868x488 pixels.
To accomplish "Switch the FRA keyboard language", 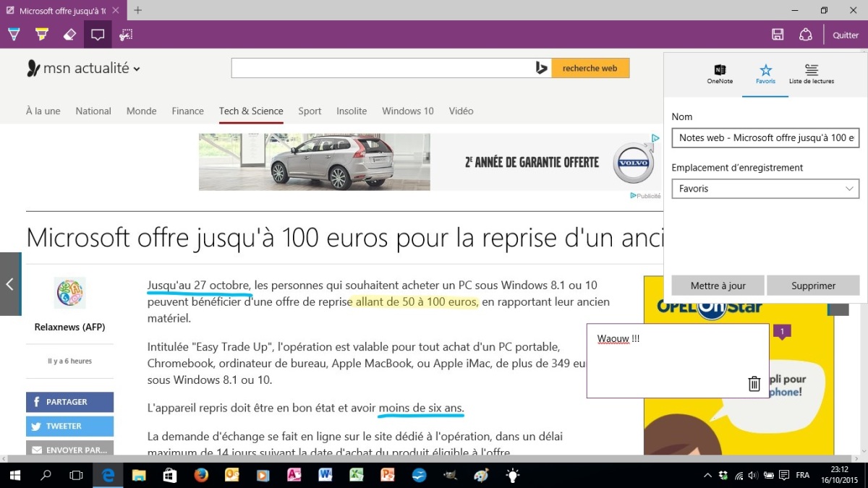I will pos(803,475).
